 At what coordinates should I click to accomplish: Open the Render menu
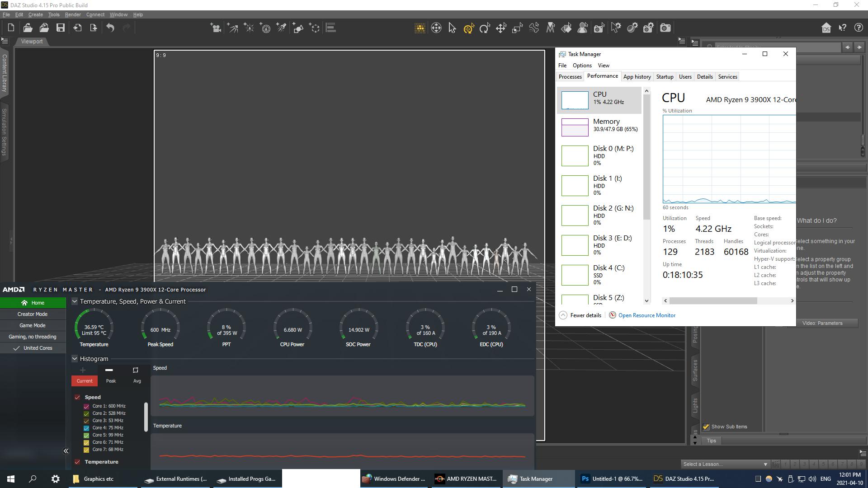[72, 14]
